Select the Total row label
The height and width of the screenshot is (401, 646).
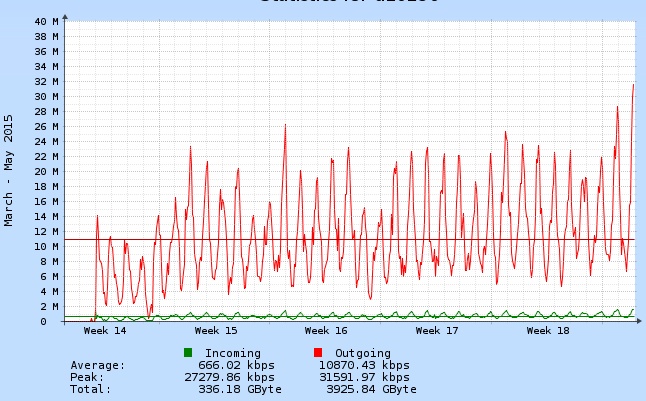tap(91, 389)
